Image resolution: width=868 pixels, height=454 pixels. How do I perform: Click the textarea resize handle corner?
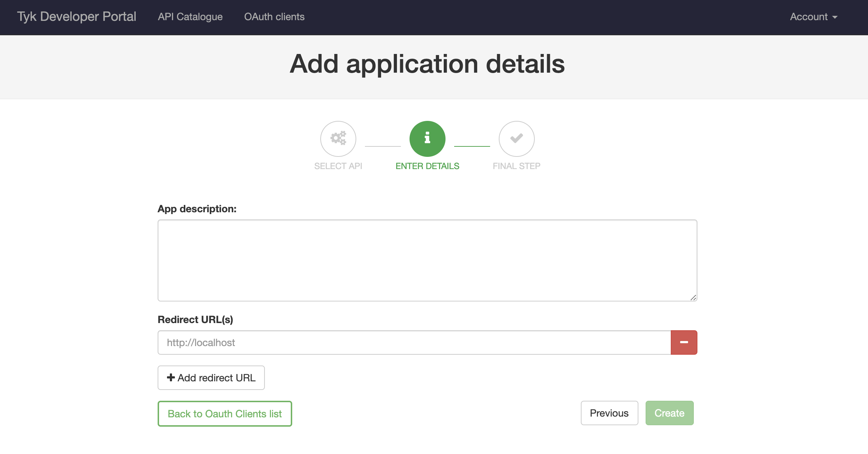(x=693, y=298)
